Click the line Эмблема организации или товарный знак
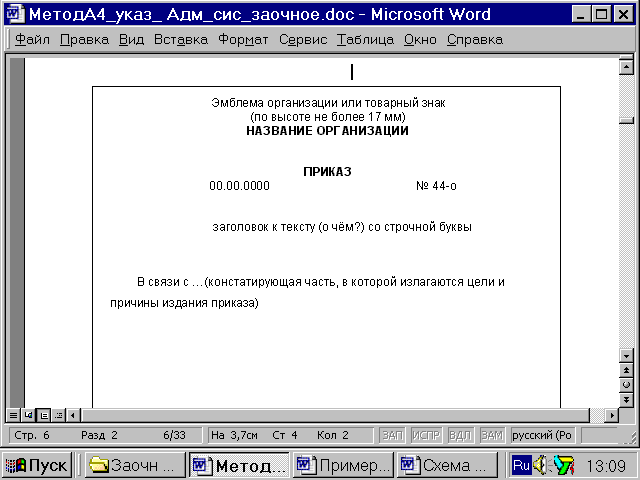This screenshot has height=480, width=640. (x=328, y=103)
